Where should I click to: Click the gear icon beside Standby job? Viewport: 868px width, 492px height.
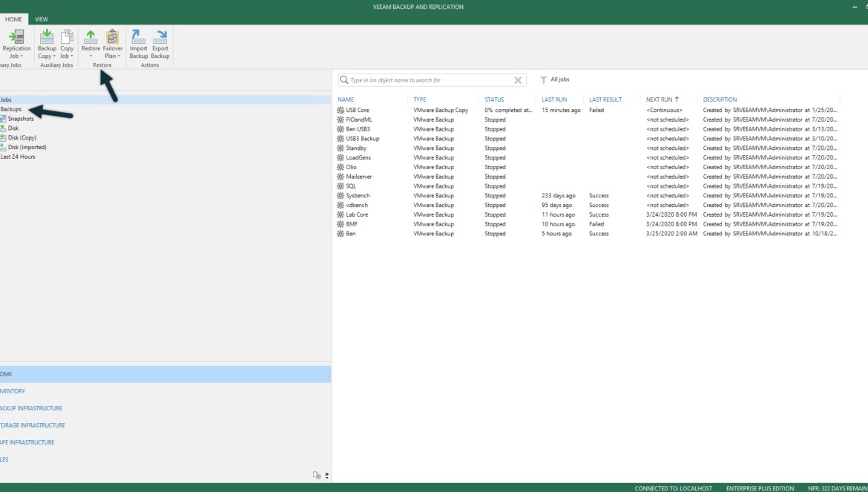pyautogui.click(x=341, y=148)
